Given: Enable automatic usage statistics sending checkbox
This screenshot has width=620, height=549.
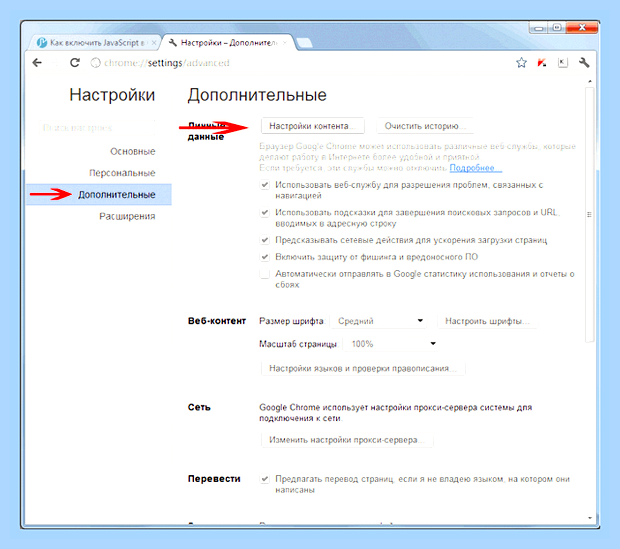Looking at the screenshot, I should [x=265, y=274].
